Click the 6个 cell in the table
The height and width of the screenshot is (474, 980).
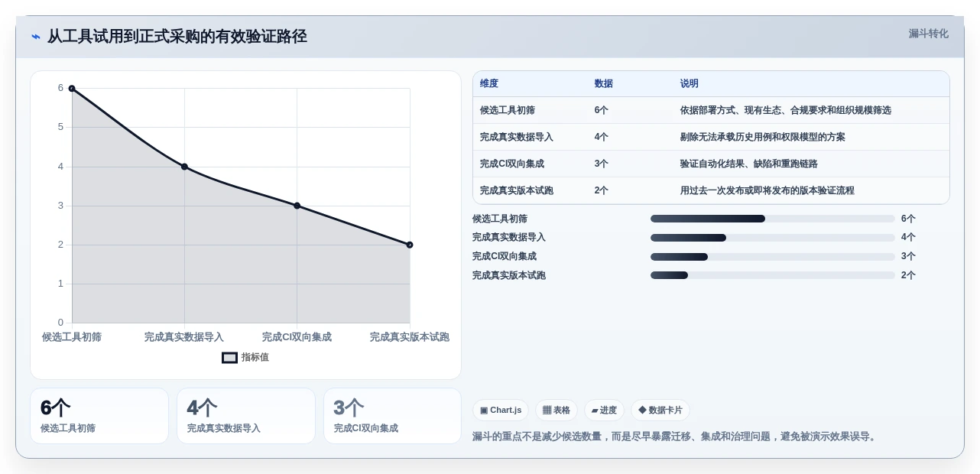(x=602, y=110)
